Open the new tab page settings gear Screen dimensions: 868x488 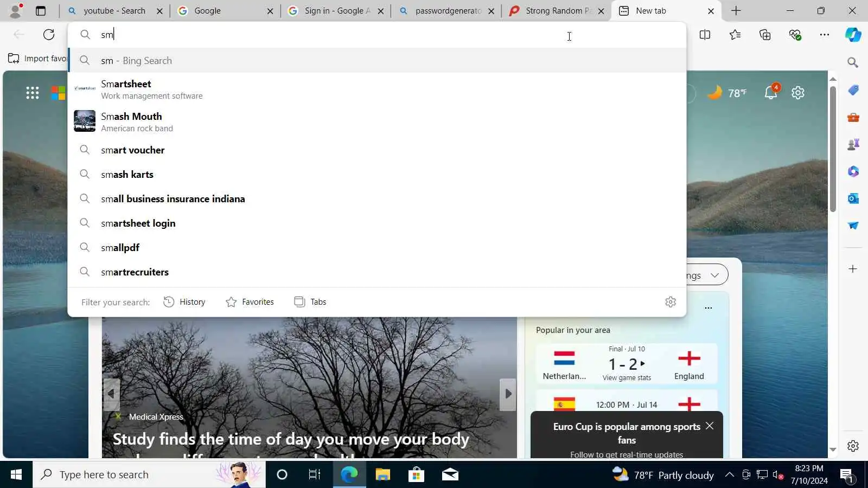tap(797, 93)
